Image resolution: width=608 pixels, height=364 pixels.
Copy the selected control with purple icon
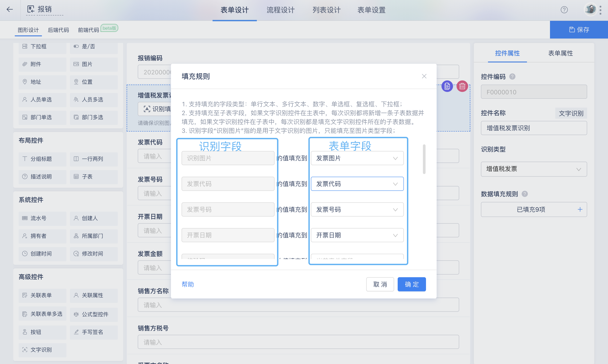[x=447, y=86]
